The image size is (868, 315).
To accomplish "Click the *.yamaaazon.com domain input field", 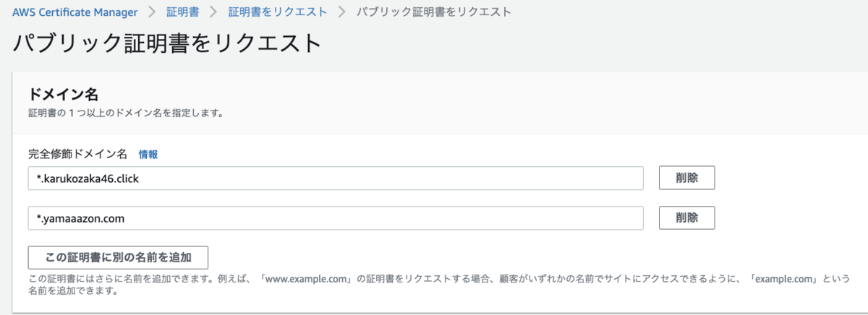I will tap(336, 217).
